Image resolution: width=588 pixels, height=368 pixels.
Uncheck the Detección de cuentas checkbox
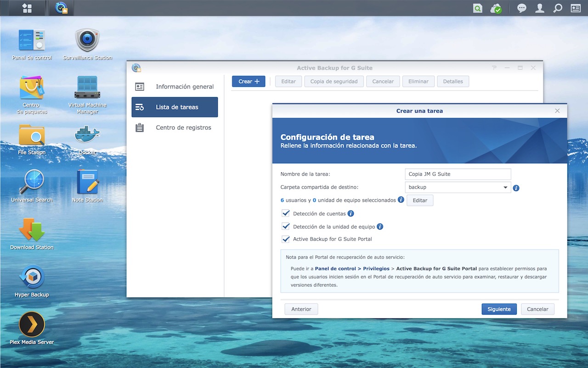286,213
